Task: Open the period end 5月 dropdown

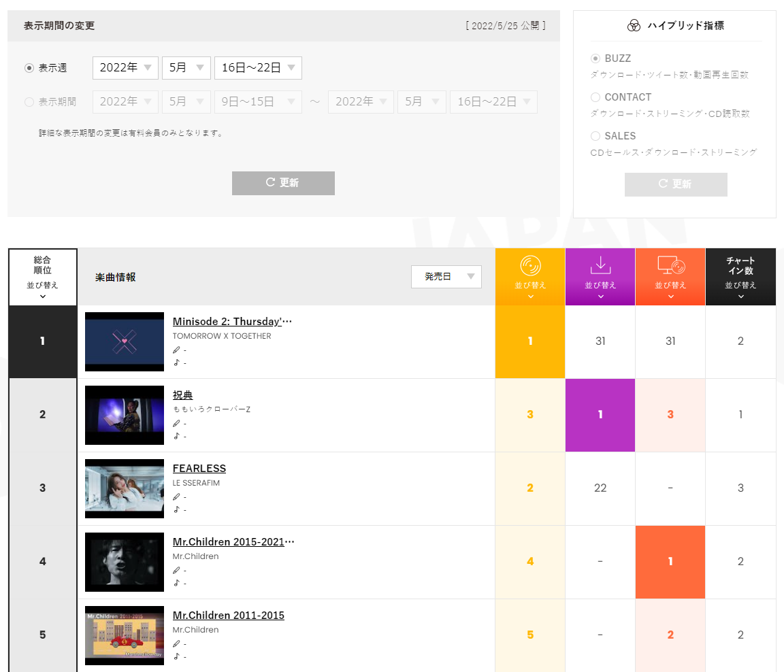Action: [x=421, y=102]
